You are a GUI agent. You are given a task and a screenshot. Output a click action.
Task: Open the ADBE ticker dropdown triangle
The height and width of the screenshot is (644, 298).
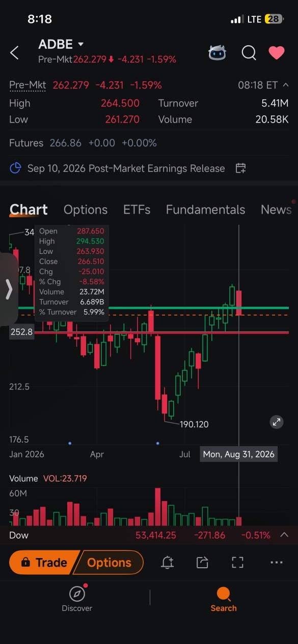(x=81, y=44)
